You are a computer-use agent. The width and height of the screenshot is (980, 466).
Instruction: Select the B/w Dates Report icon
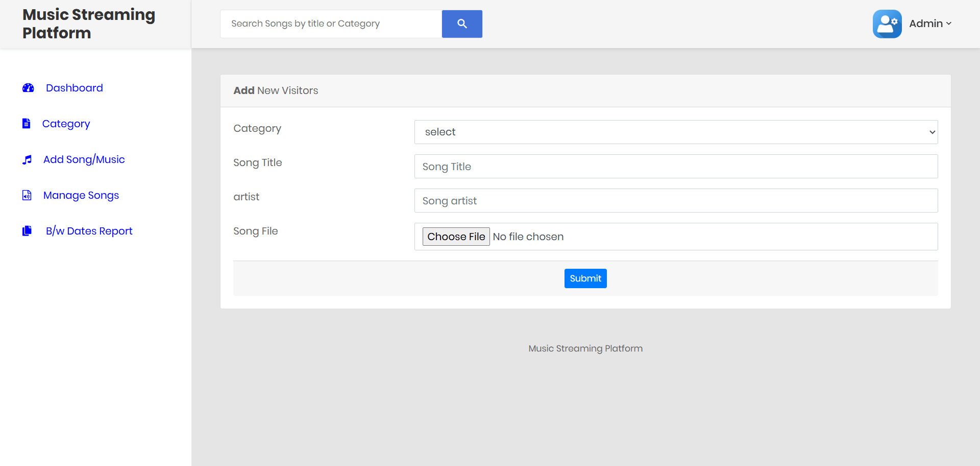click(x=27, y=231)
